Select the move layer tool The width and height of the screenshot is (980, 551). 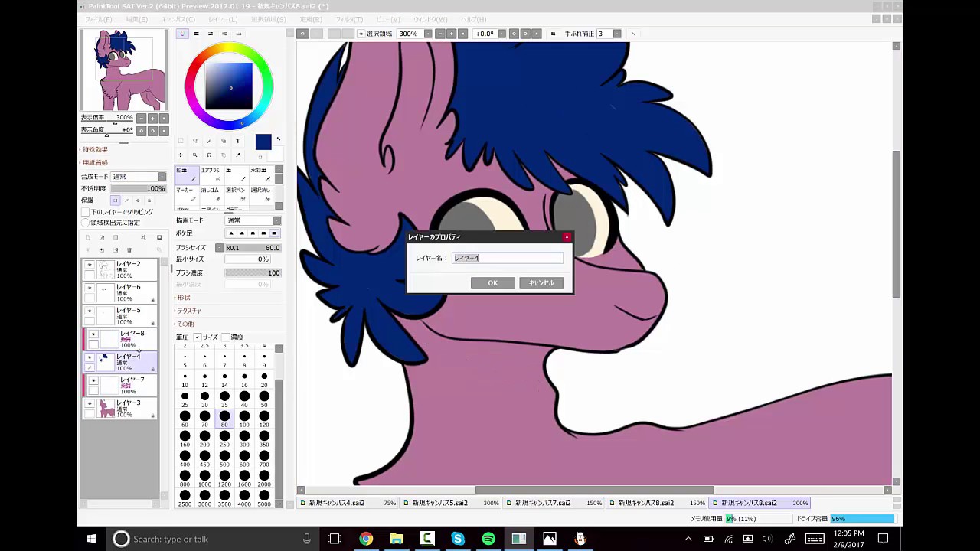(181, 155)
